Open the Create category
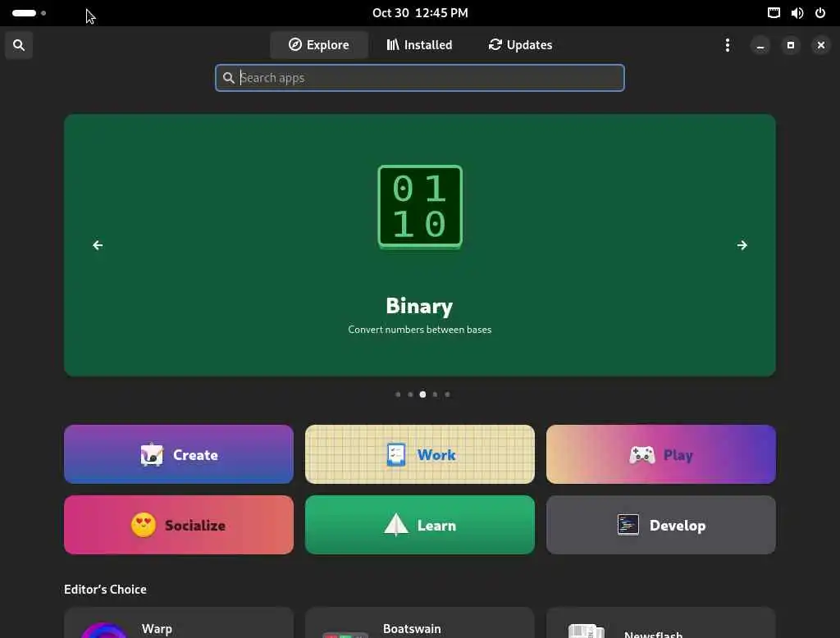Image resolution: width=840 pixels, height=638 pixels. click(178, 454)
